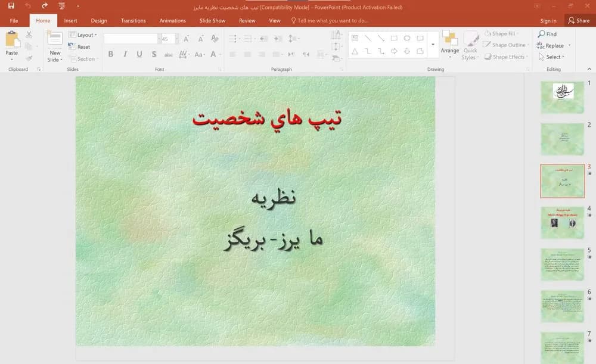Click the Format Painter brush icon
Screen dimensions: 596x364
click(29, 58)
